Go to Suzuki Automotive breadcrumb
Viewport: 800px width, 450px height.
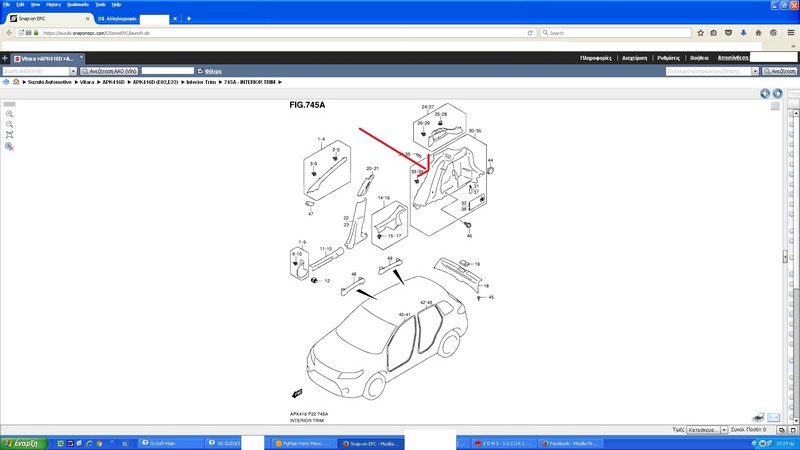49,82
